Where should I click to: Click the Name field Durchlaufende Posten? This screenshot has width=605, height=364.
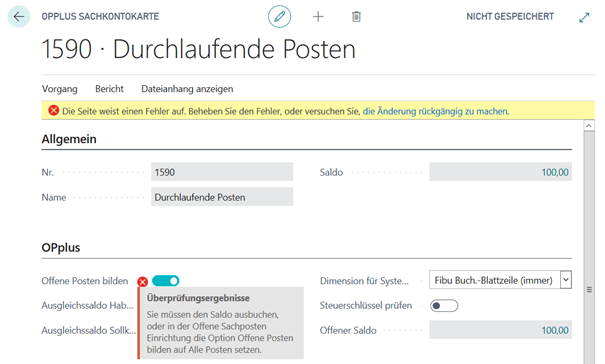coord(222,197)
